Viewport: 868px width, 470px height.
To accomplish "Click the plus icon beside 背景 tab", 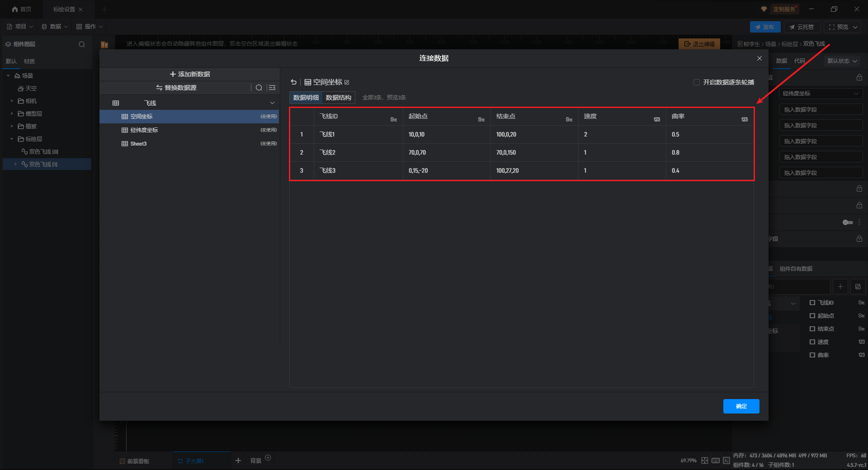I will click(268, 458).
